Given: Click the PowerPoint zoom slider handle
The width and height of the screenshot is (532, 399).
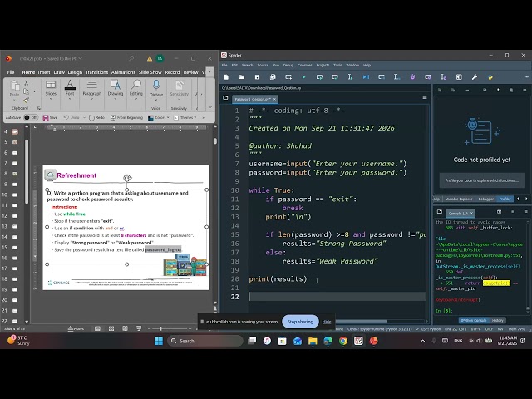Looking at the screenshot, I should tap(160, 328).
